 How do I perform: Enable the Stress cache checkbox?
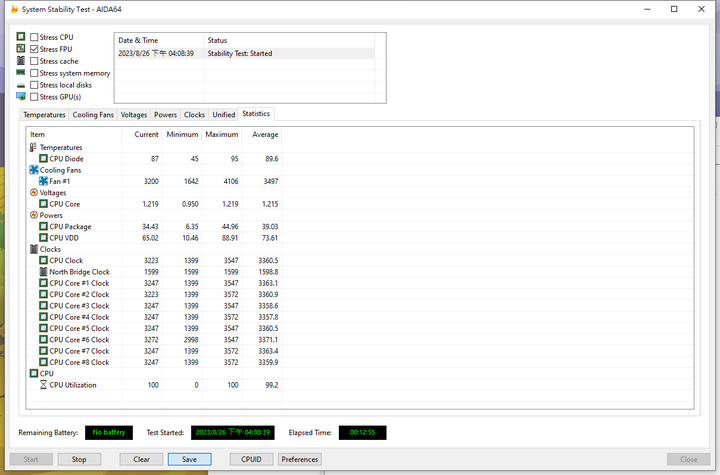[34, 61]
